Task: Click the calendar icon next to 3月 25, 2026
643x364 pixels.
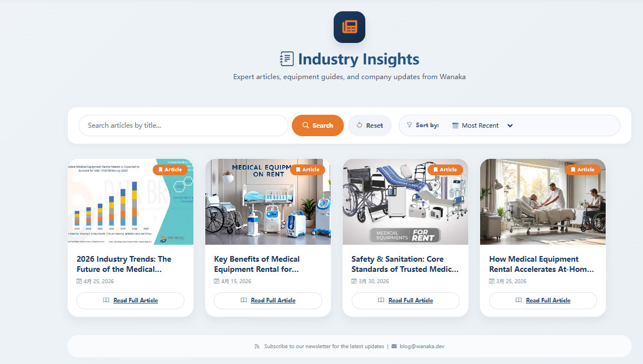Action: (491, 281)
